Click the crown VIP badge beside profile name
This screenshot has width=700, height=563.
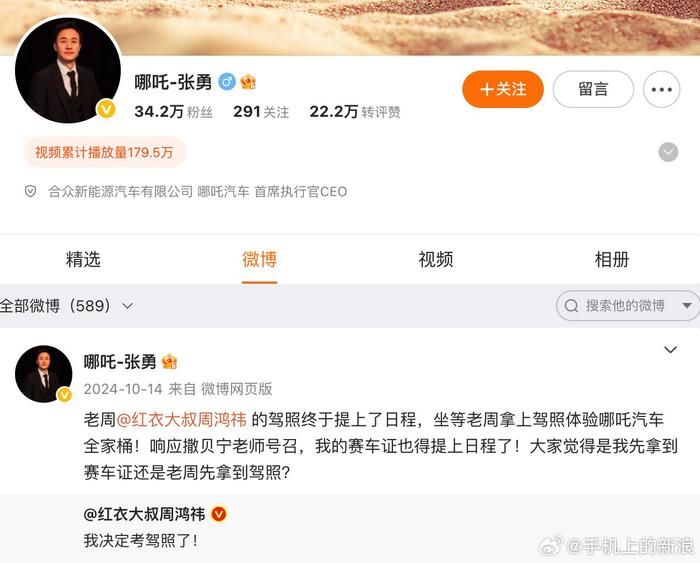click(x=248, y=82)
